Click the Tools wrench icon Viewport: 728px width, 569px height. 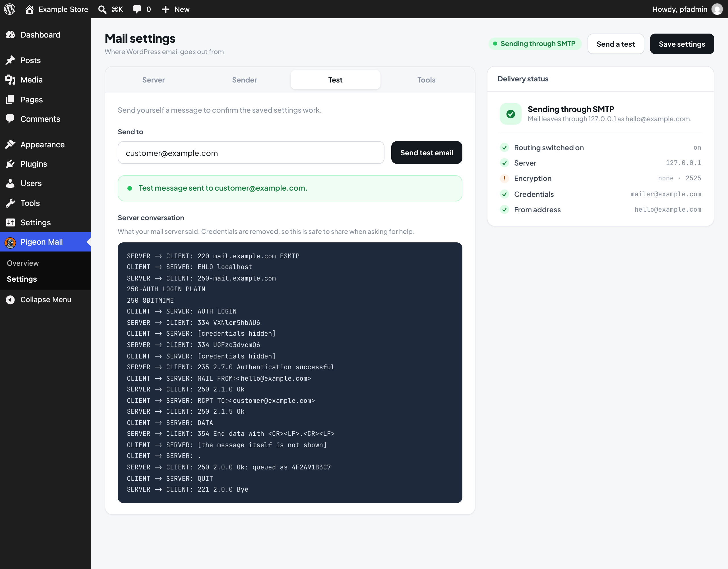click(x=10, y=203)
